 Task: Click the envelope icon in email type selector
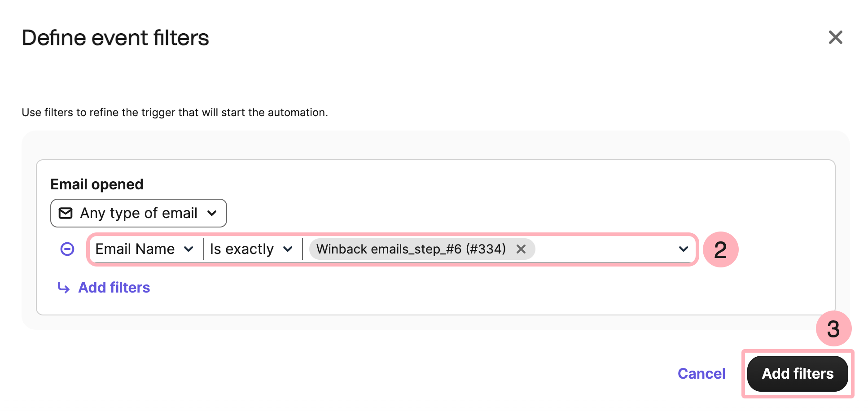[66, 213]
